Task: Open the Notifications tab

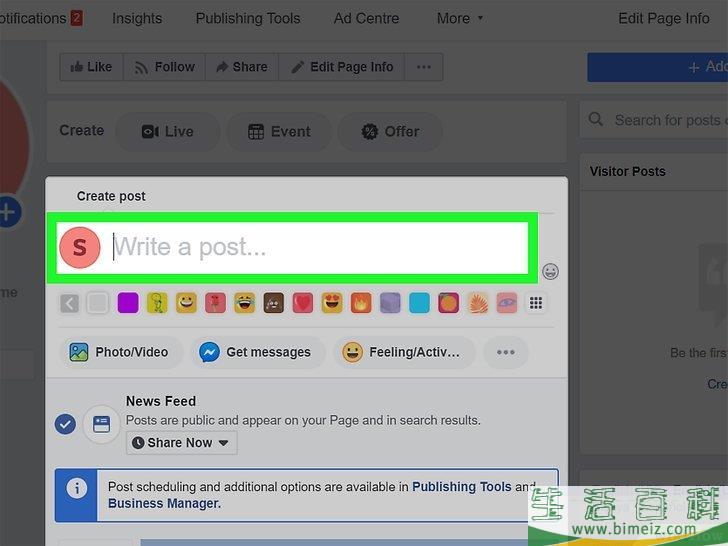Action: (41, 18)
